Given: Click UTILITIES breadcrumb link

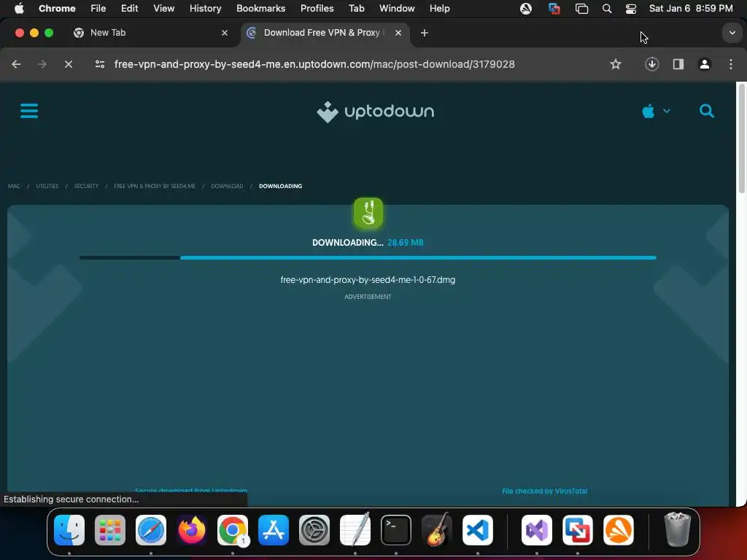Looking at the screenshot, I should (x=47, y=186).
